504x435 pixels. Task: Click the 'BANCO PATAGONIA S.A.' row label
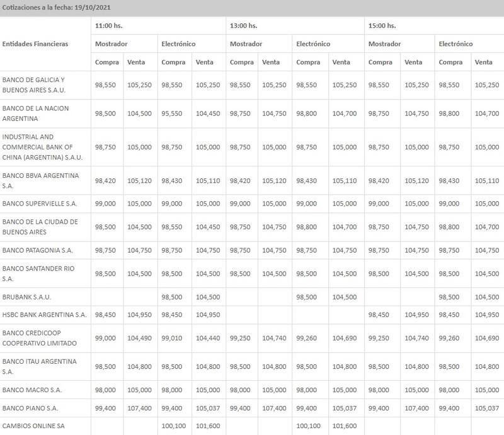(38, 250)
